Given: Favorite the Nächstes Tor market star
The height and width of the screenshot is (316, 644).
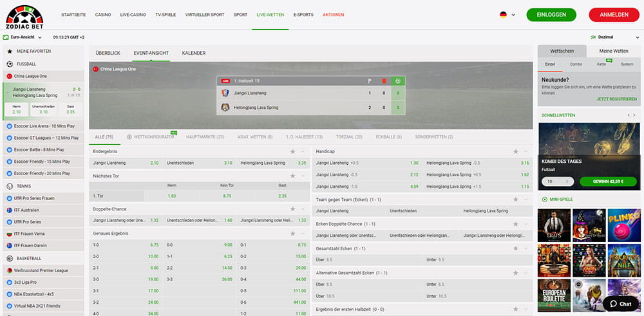Looking at the screenshot, I should [293, 176].
